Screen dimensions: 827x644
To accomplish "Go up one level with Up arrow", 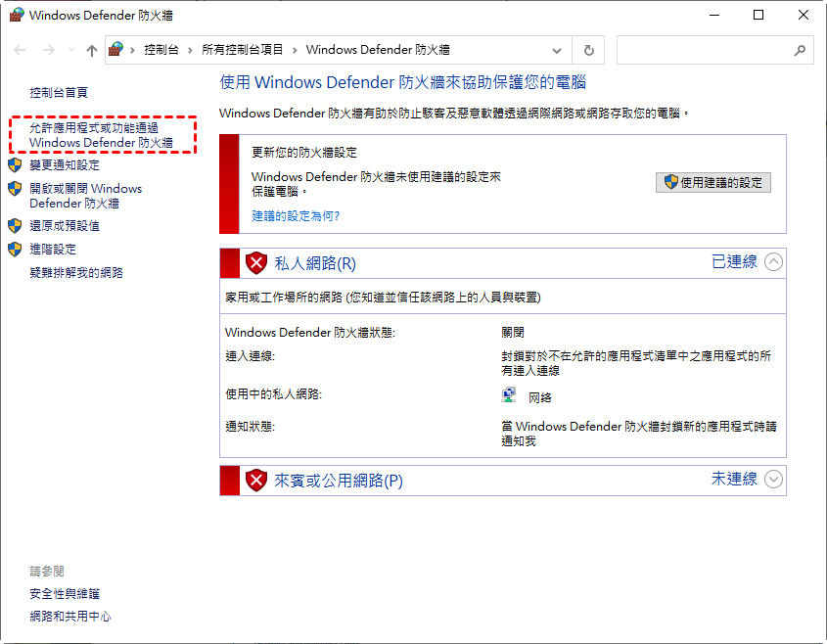I will pyautogui.click(x=92, y=50).
